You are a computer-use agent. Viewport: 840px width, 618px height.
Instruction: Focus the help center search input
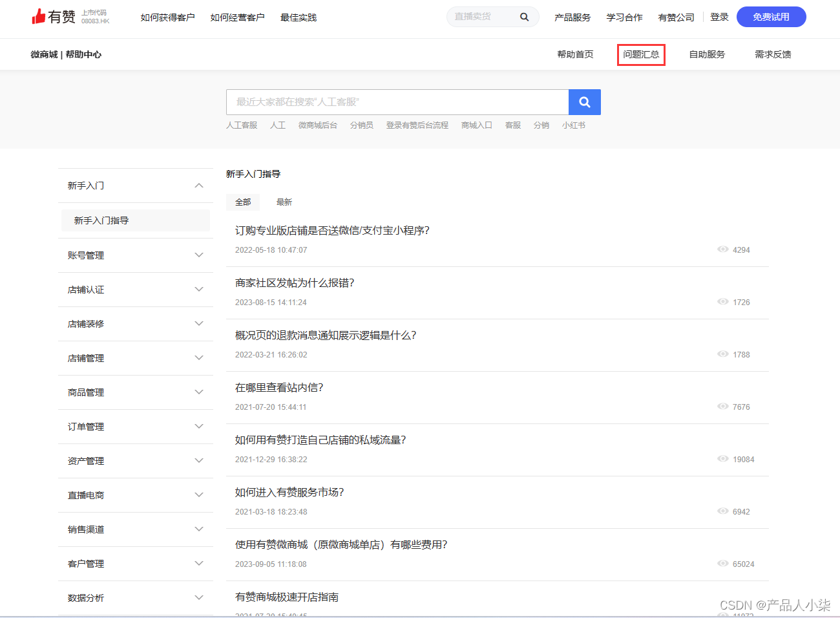click(397, 102)
